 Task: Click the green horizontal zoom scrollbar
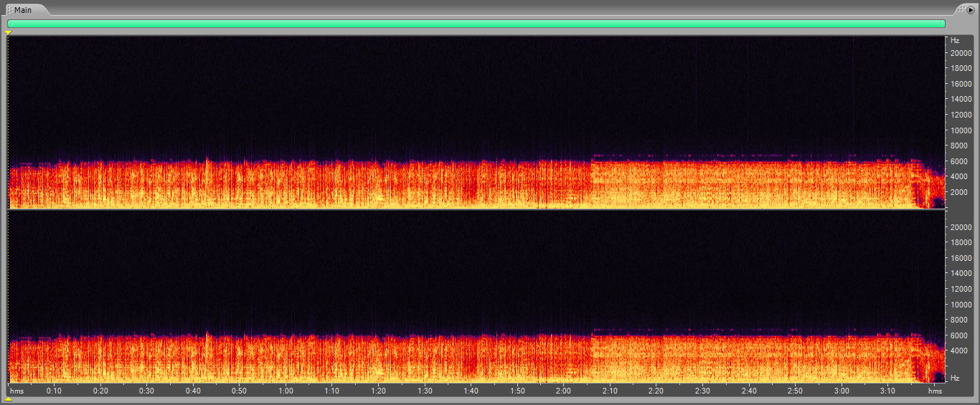tap(476, 24)
